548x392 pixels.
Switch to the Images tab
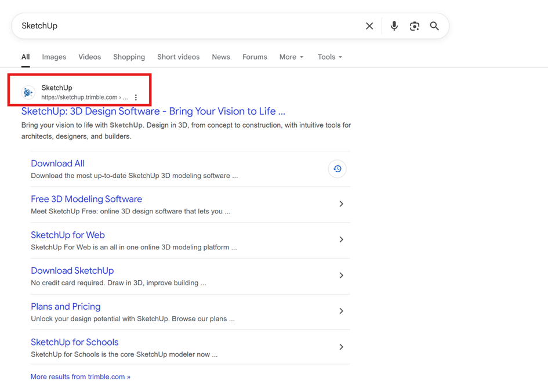pyautogui.click(x=54, y=57)
